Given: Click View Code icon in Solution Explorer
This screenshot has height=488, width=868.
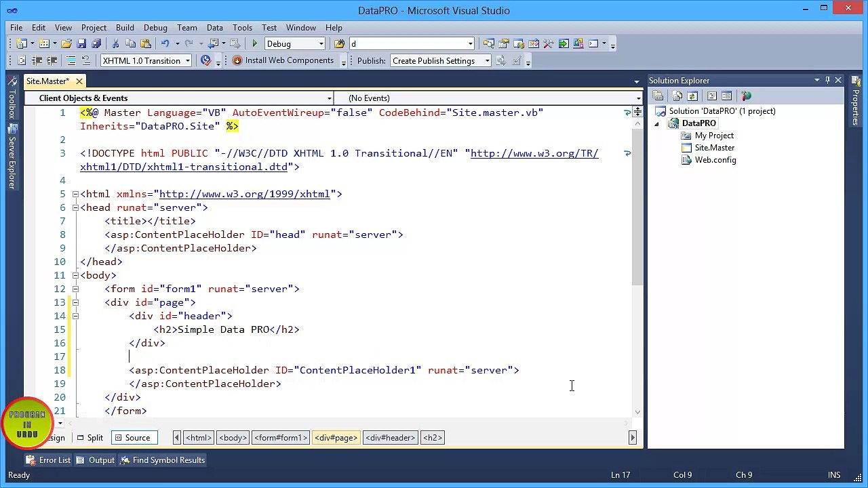Looking at the screenshot, I should (711, 96).
